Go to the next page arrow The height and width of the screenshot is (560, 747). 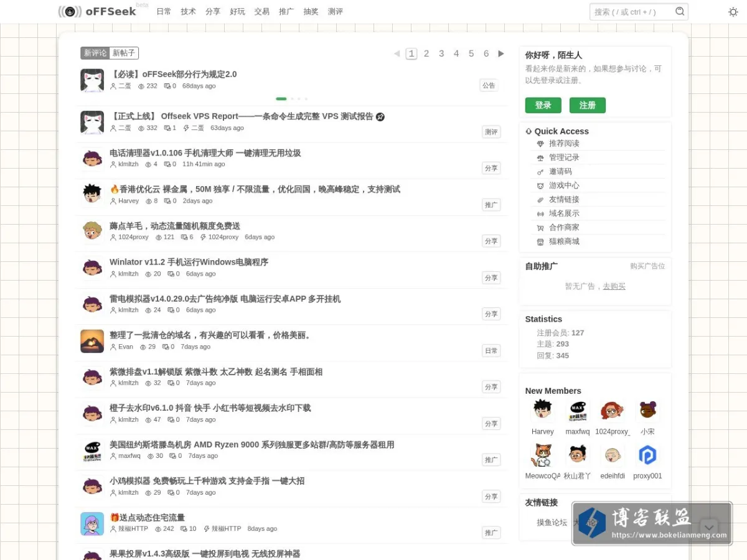click(501, 54)
